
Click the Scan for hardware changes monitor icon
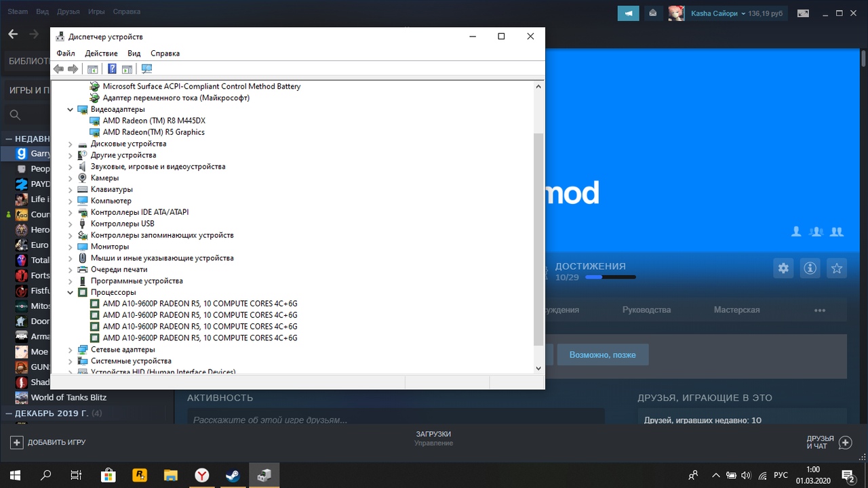(146, 69)
